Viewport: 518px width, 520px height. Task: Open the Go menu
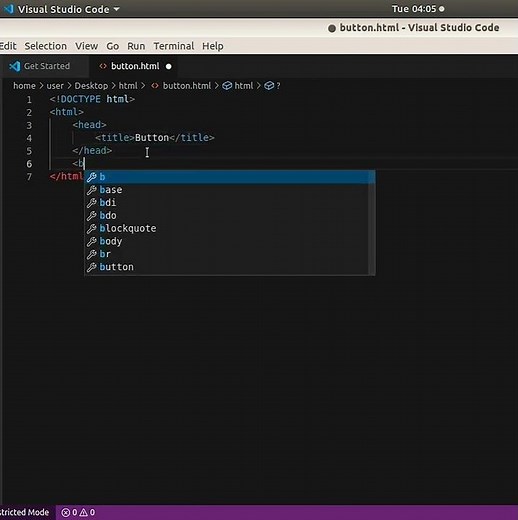pyautogui.click(x=112, y=46)
